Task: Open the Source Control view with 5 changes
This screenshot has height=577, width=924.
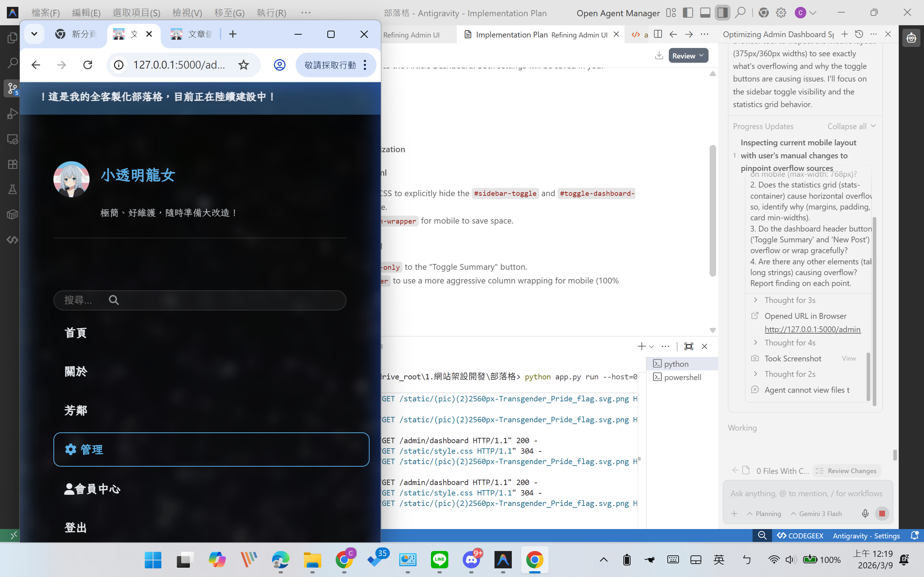Action: [12, 88]
